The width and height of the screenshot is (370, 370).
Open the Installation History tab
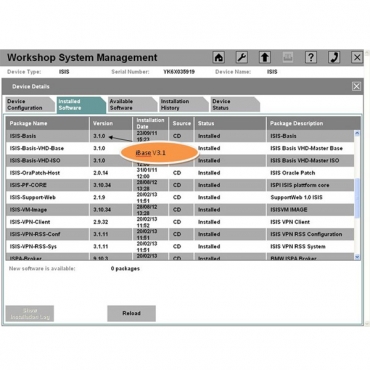pyautogui.click(x=184, y=105)
